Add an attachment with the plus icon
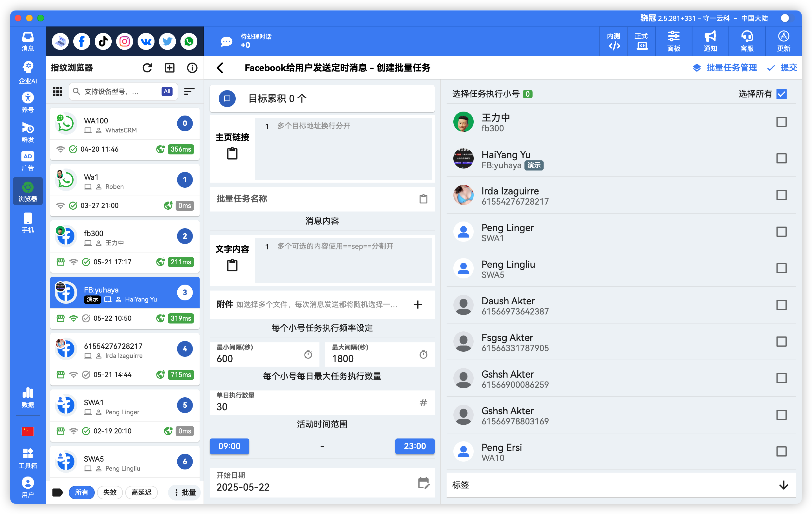Image resolution: width=812 pixels, height=514 pixels. [418, 304]
